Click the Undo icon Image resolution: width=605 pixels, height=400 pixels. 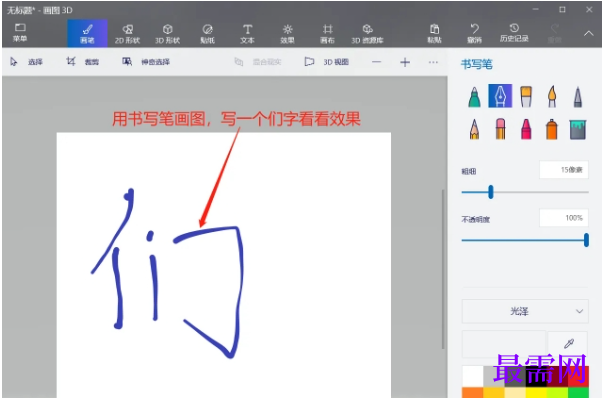coord(475,33)
